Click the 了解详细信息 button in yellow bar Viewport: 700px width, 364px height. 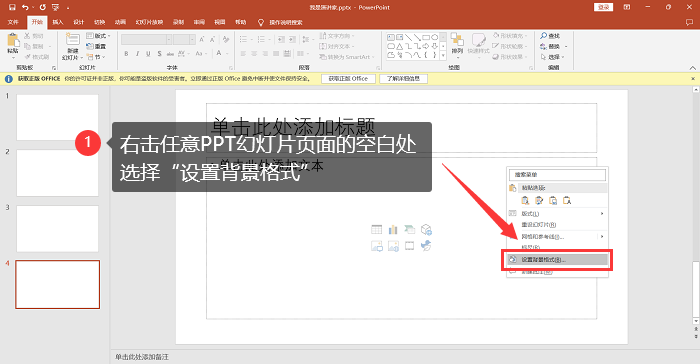403,79
